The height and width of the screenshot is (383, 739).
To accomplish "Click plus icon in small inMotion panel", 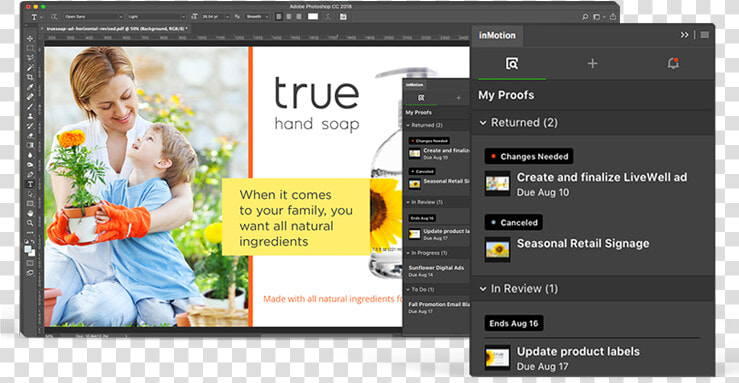I will tap(458, 98).
